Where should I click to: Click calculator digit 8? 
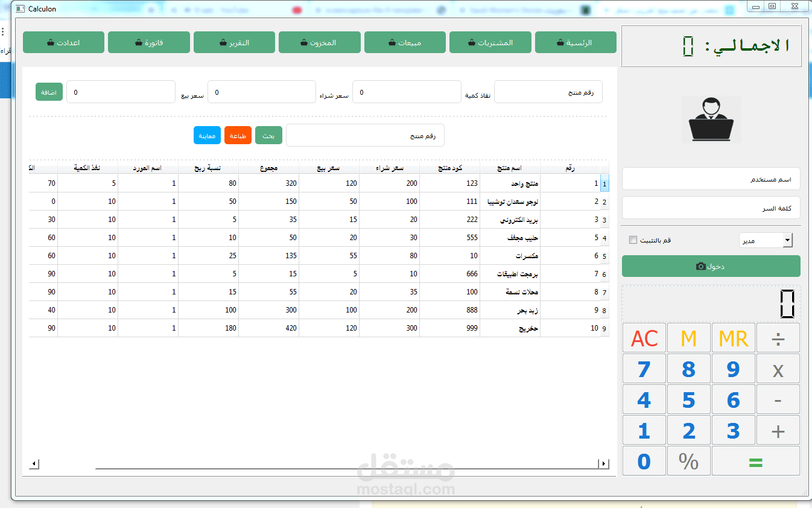(689, 369)
